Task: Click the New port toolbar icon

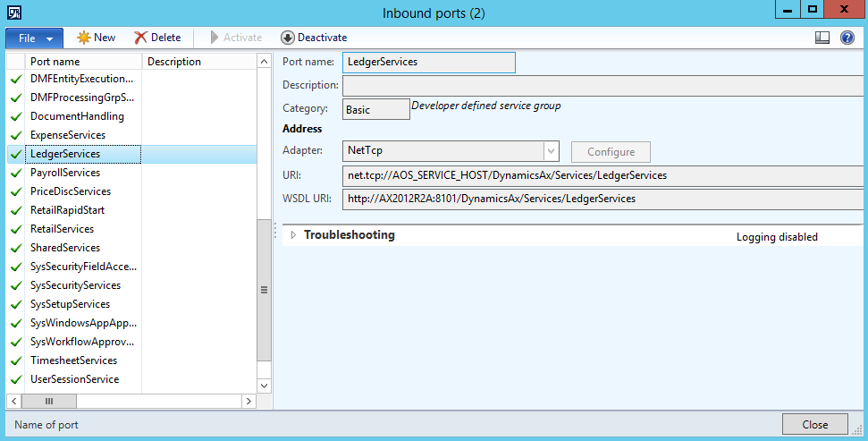Action: (x=84, y=38)
